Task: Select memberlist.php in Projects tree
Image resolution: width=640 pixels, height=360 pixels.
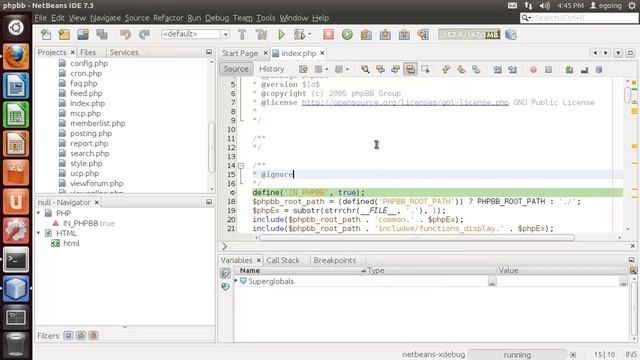Action: 98,123
